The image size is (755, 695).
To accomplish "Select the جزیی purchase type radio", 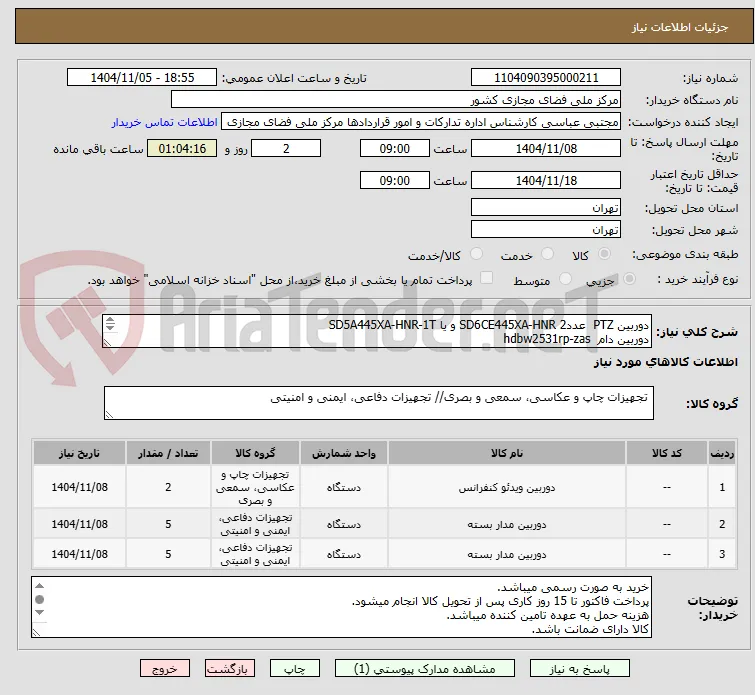I will pyautogui.click(x=629, y=279).
